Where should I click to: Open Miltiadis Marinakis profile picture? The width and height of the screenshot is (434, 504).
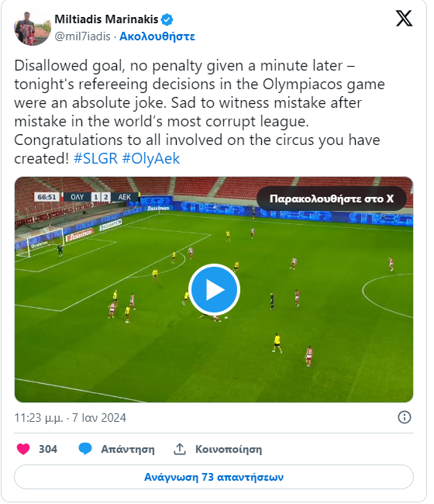pos(33,27)
